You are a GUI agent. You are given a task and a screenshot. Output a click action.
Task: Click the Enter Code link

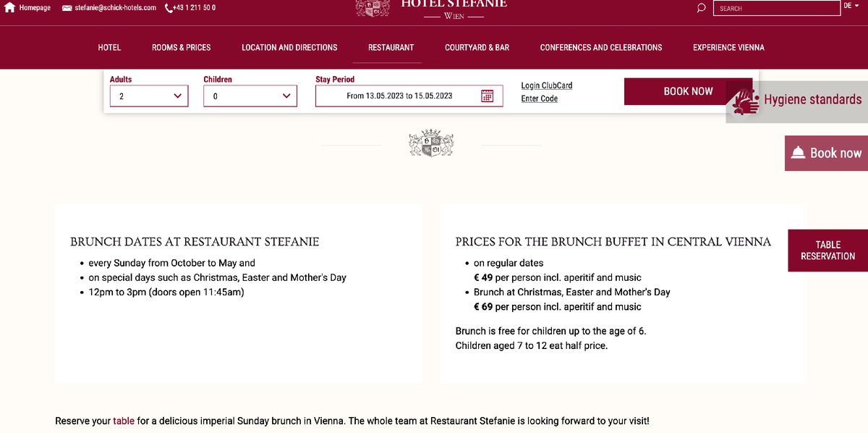click(540, 98)
